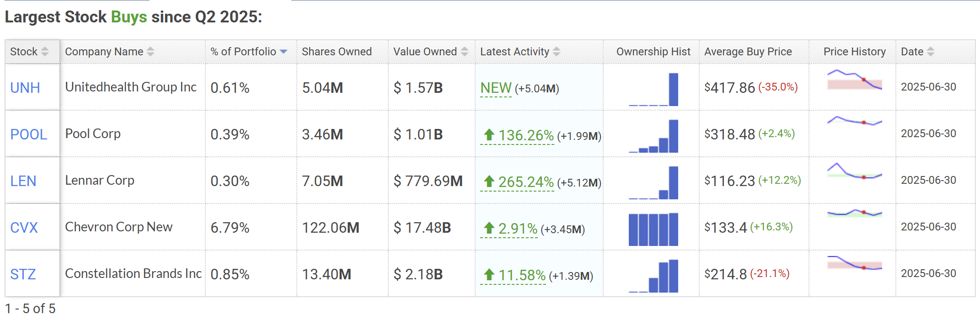The height and width of the screenshot is (331, 980).
Task: Open the STZ stock link
Action: [x=23, y=274]
